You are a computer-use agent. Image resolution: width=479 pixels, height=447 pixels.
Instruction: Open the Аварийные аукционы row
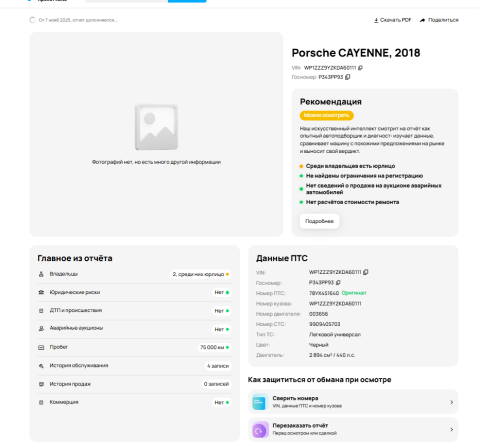[x=134, y=329]
